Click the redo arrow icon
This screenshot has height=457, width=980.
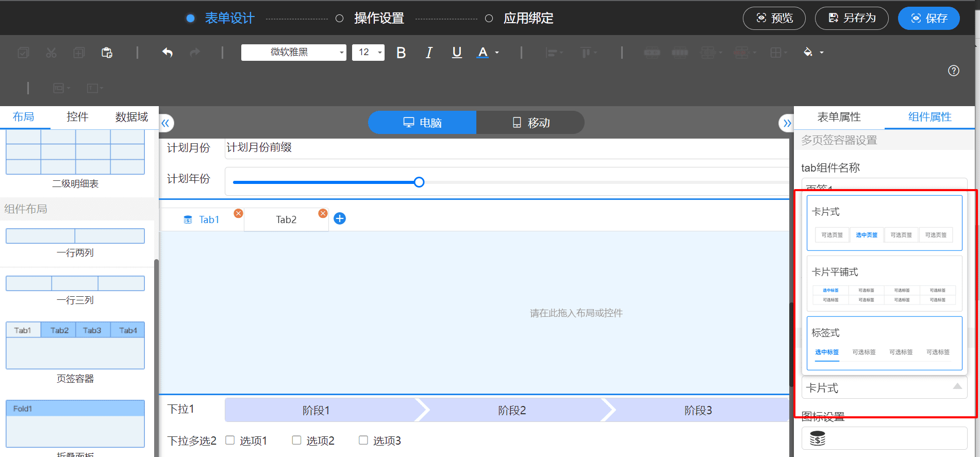tap(195, 53)
